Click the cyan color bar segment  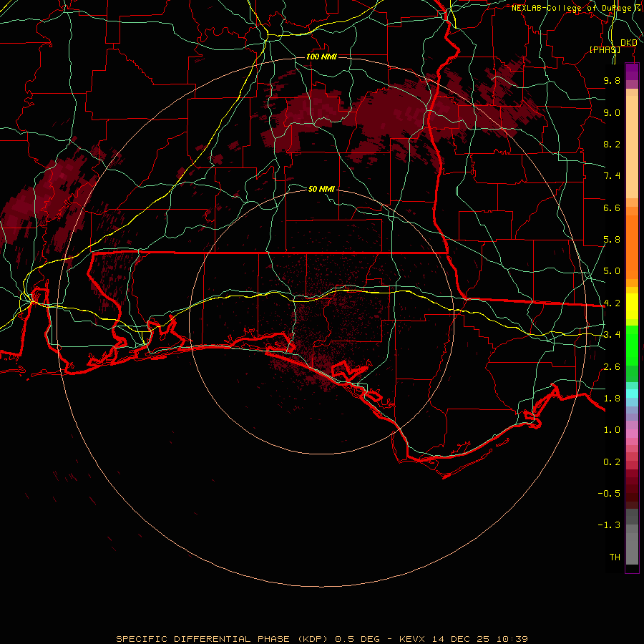pos(632,394)
